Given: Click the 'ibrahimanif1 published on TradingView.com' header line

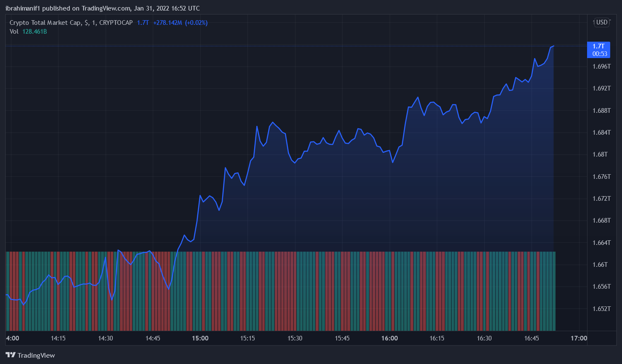Looking at the screenshot, I should 103,8.
